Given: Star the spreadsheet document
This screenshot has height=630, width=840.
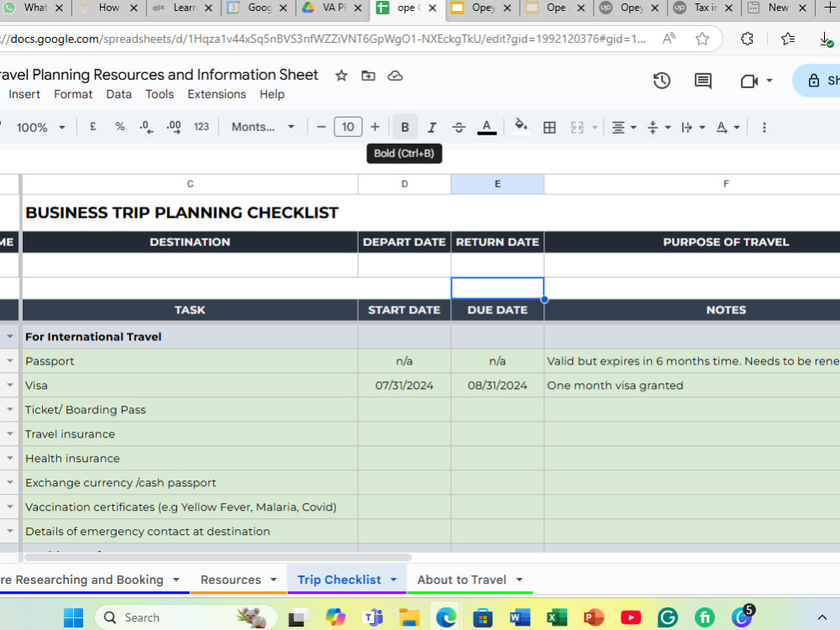Looking at the screenshot, I should tap(341, 76).
